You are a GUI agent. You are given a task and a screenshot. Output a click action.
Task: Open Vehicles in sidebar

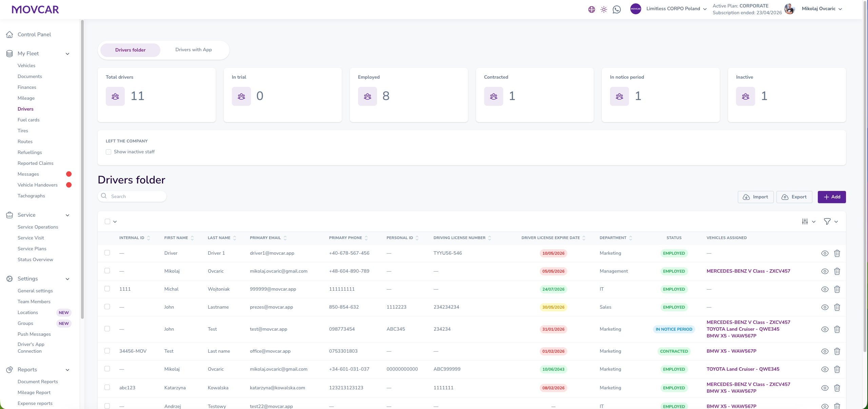[x=26, y=66]
